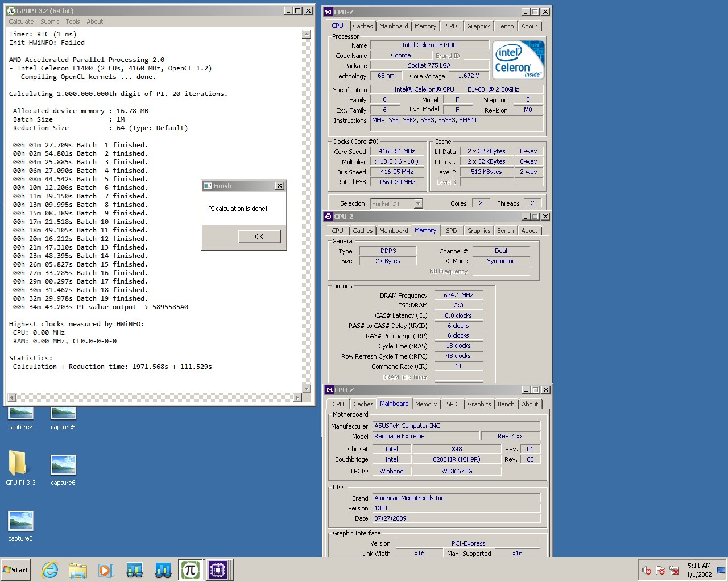This screenshot has height=582, width=728.
Task: Select the GPU PI 3.3 folder icon
Action: click(x=20, y=468)
